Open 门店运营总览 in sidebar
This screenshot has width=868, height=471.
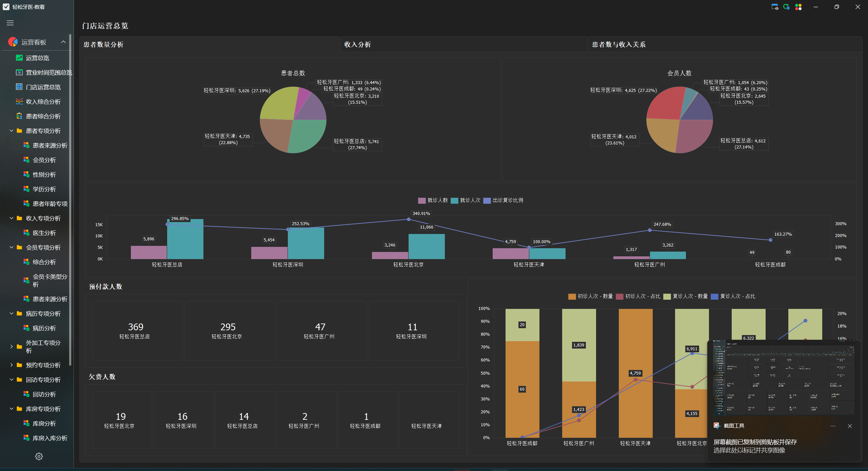click(x=43, y=87)
